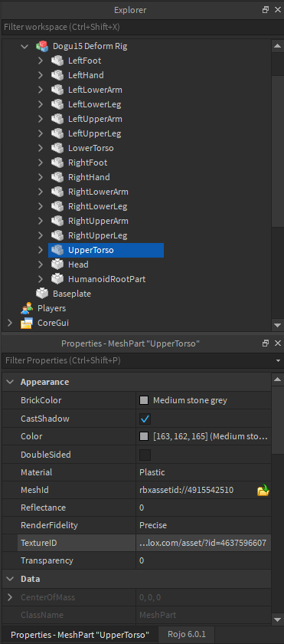Click the LeftUpperArm mesh part icon

57,119
